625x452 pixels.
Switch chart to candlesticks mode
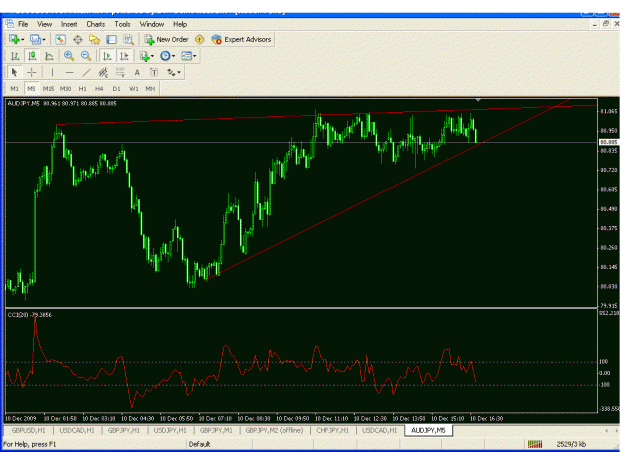32,56
